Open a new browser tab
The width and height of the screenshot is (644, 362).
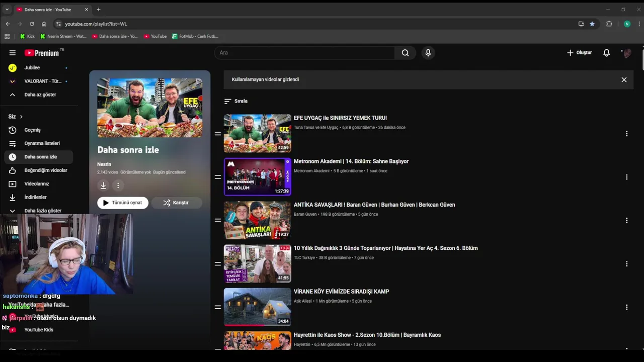99,9
